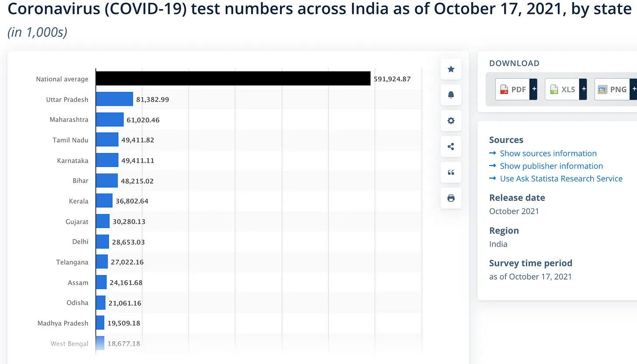The width and height of the screenshot is (637, 364).
Task: Click the black National average bar
Action: [233, 79]
